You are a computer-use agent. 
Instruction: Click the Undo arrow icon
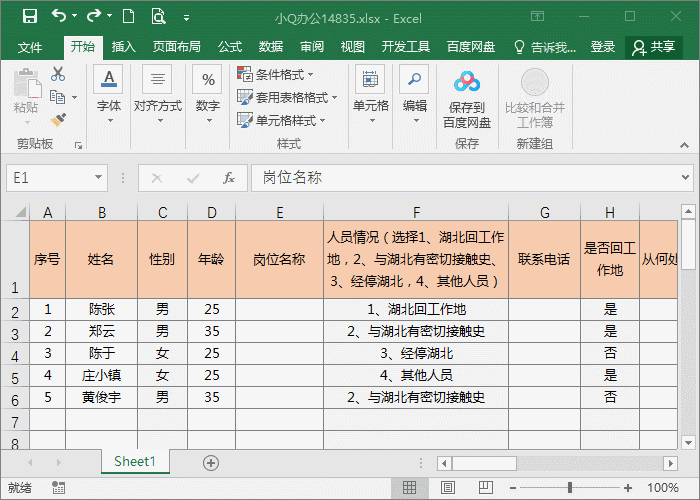click(58, 17)
